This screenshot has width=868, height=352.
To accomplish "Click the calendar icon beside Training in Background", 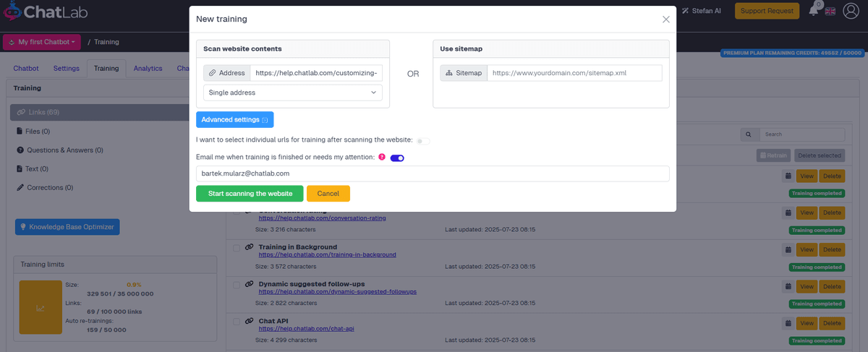I will [x=787, y=249].
